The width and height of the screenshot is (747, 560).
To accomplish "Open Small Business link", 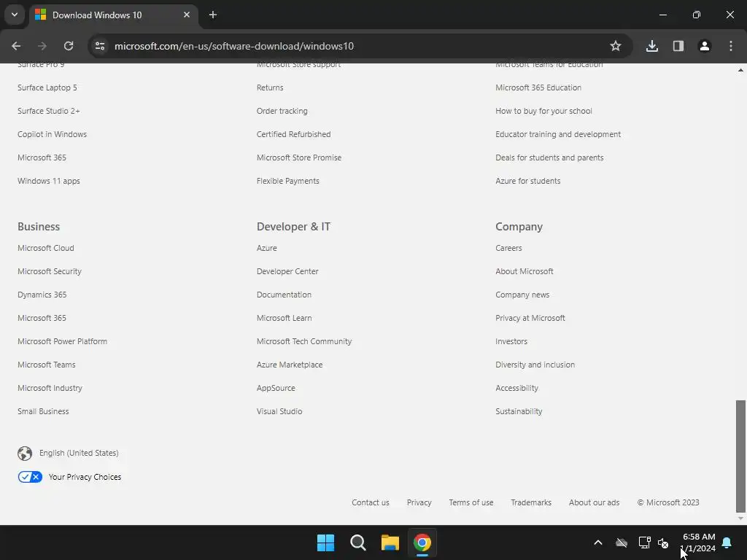I will pyautogui.click(x=43, y=411).
